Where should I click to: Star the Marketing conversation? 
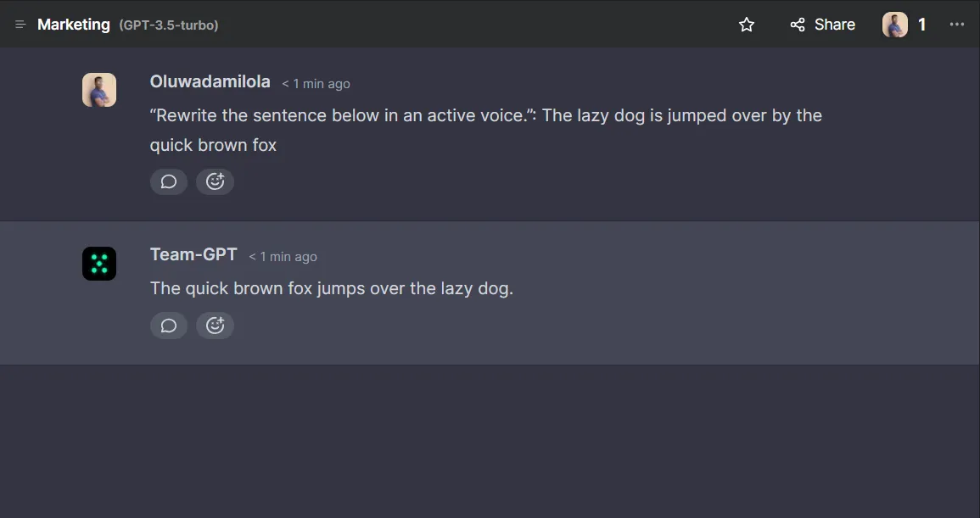coord(746,25)
